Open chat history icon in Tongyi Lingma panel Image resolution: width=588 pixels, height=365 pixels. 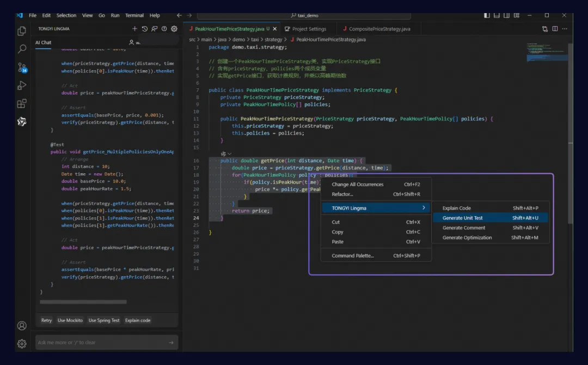tap(144, 28)
